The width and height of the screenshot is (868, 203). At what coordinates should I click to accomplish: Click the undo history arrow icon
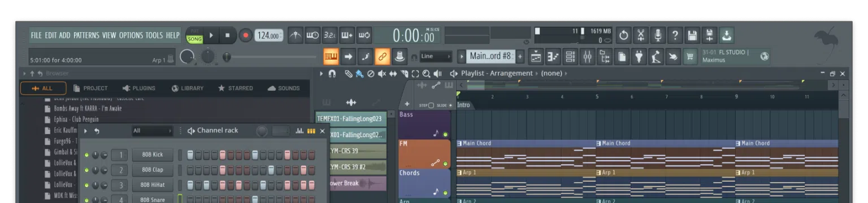click(623, 36)
